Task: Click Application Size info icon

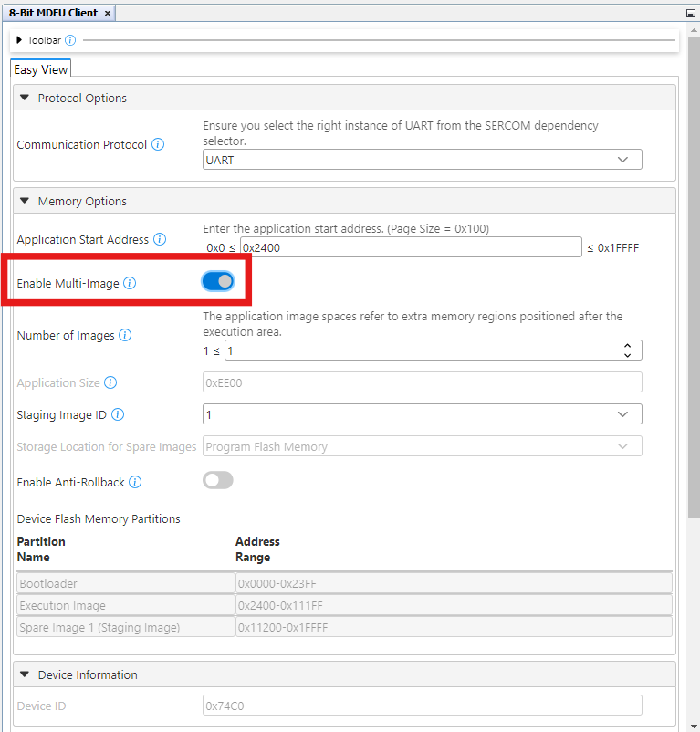Action: click(x=110, y=383)
